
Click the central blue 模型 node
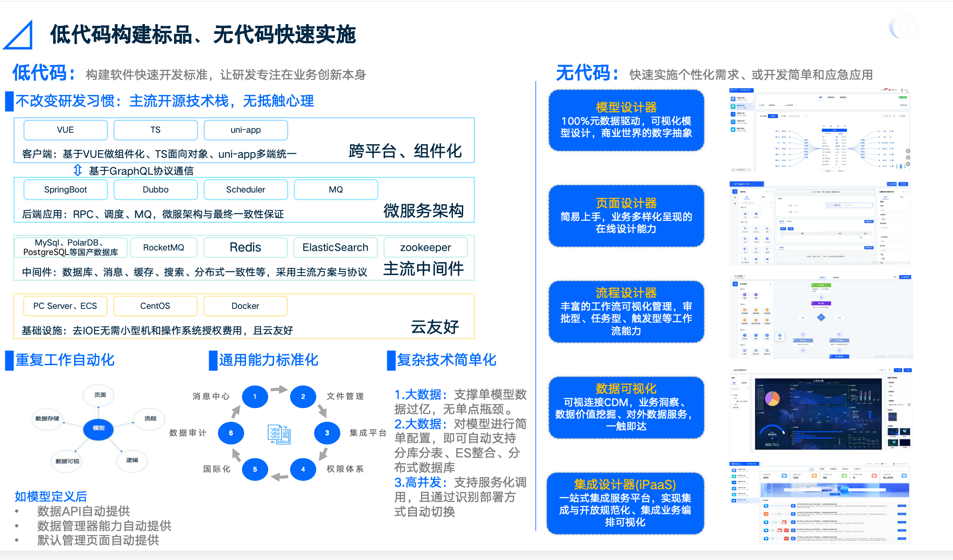click(x=99, y=428)
